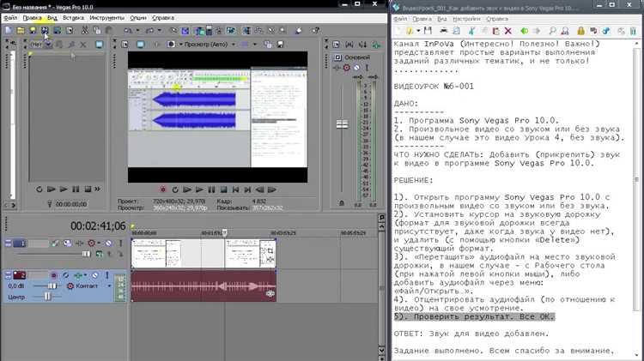
Task: Click the magnifier Find icon in text editor
Action: click(552, 31)
